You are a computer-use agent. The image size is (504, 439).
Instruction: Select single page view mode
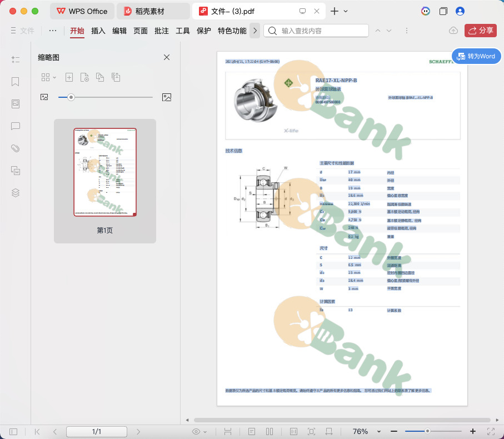(252, 432)
